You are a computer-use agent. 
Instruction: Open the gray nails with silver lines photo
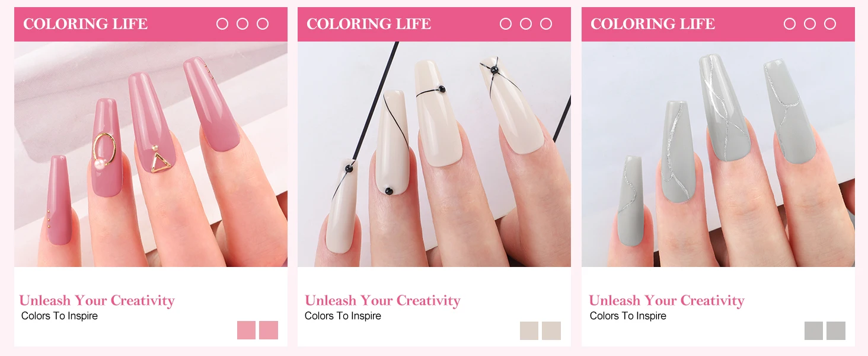point(718,154)
